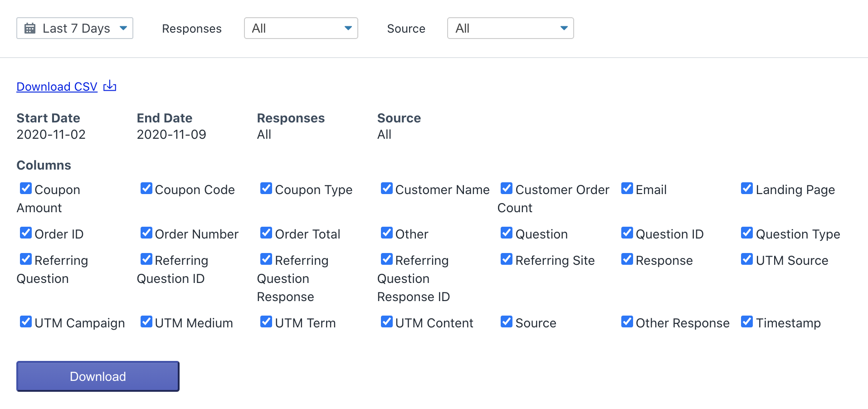Click the download arrow icon beside Download CSV
Viewport: 868px width, 409px height.
(x=110, y=86)
